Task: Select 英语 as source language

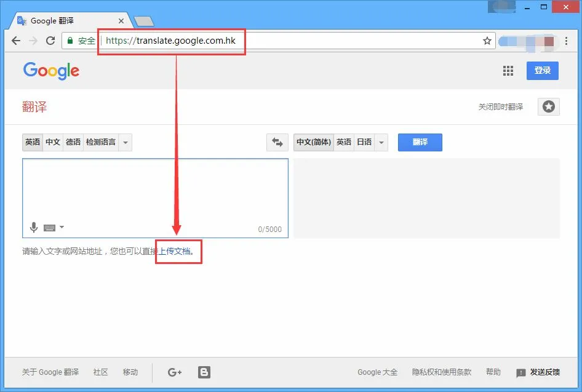Action: pos(33,142)
